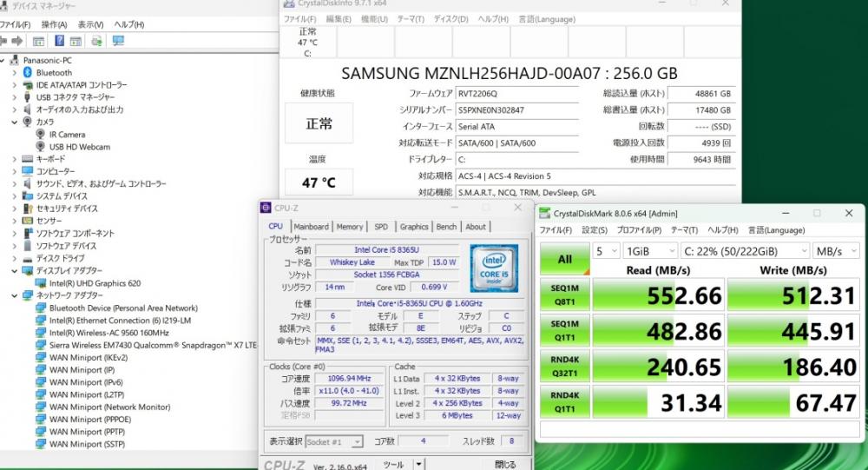This screenshot has height=470, width=868.
Task: Click the scan hardware monitor icon in Device Manager
Action: pos(118,41)
